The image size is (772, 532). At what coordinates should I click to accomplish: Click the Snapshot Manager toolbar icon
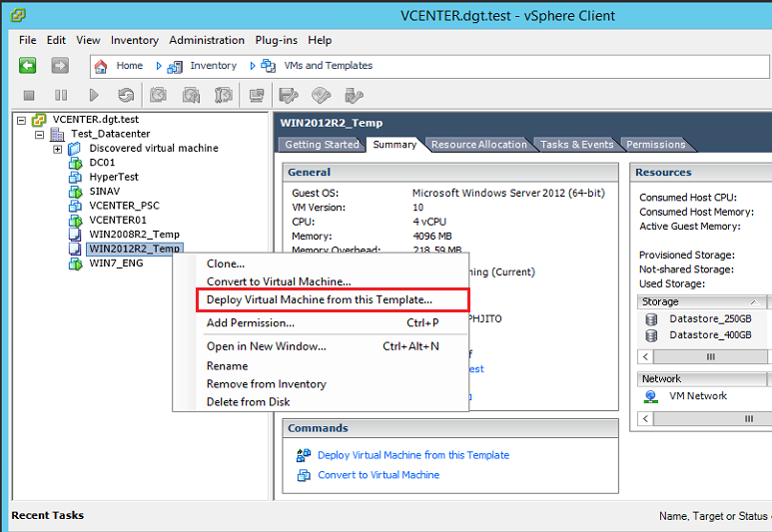(224, 95)
